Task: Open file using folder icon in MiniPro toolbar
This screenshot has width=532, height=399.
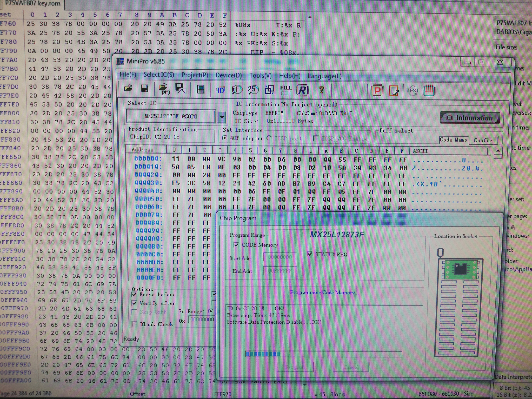Action: pos(128,89)
